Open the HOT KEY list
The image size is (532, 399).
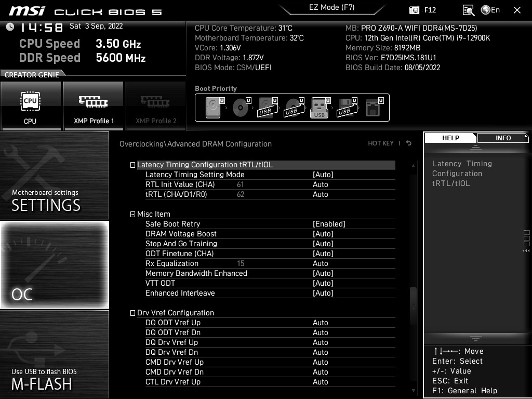[381, 143]
